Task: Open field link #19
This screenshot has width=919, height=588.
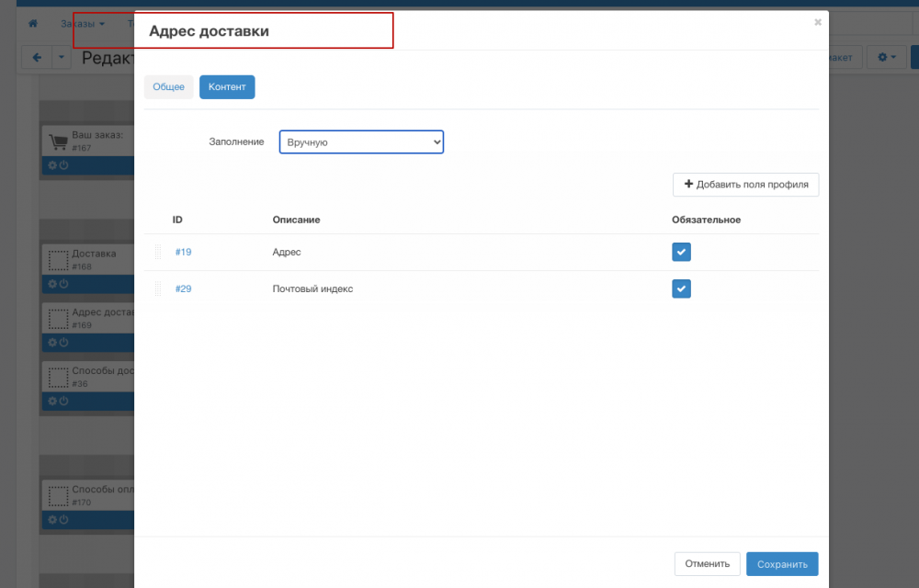Action: [x=183, y=252]
